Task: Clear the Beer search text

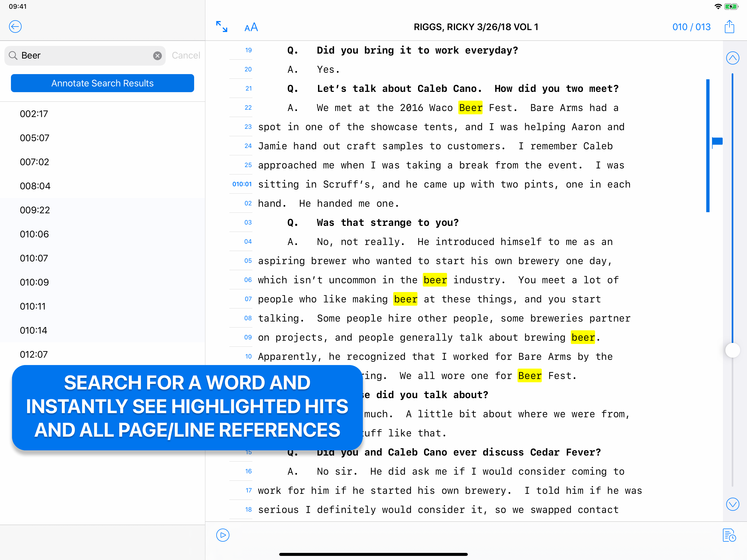Action: [157, 56]
